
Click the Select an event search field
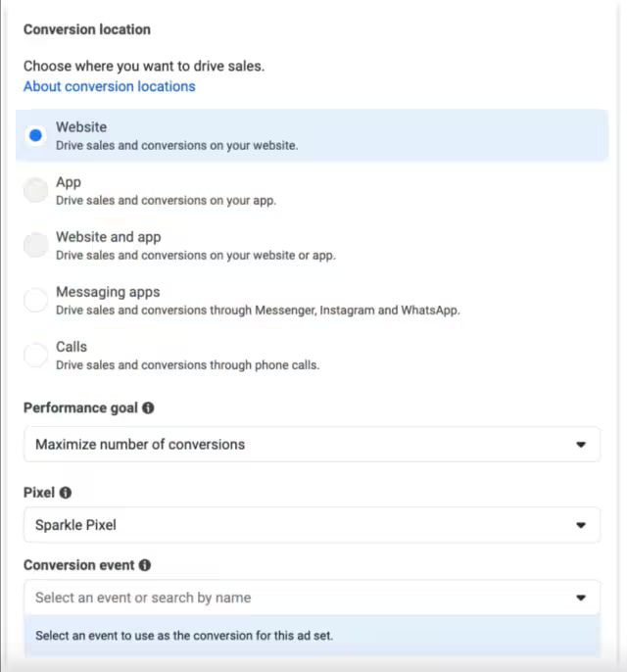(x=312, y=598)
